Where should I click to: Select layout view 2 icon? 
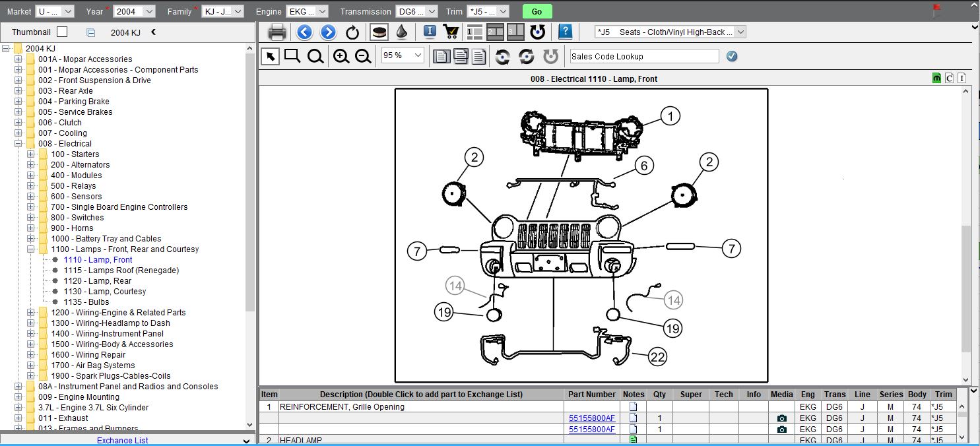495,32
